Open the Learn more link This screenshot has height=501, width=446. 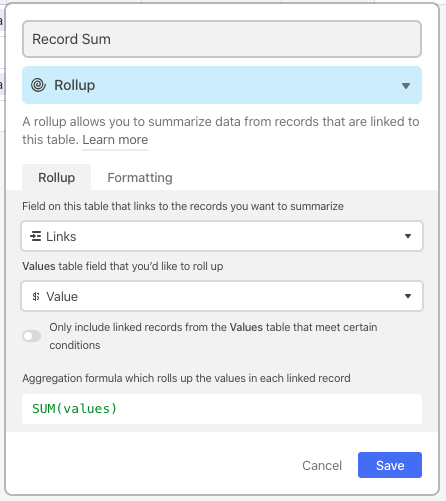click(x=115, y=140)
